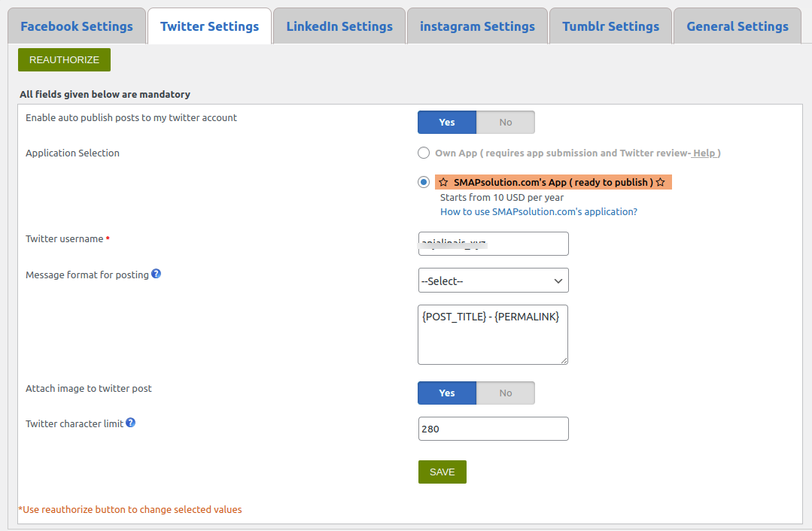Viewport: 812px width, 531px height.
Task: Set auto publish to twitter to No
Action: click(506, 122)
